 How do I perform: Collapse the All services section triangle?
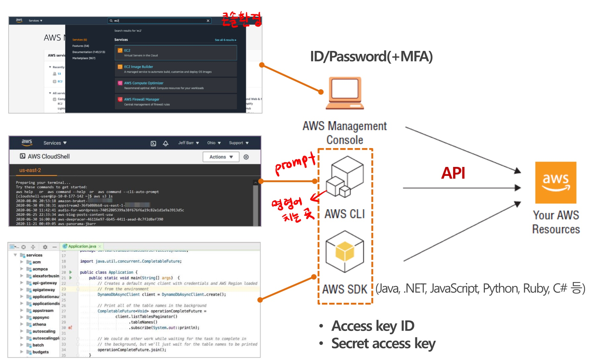(50, 93)
